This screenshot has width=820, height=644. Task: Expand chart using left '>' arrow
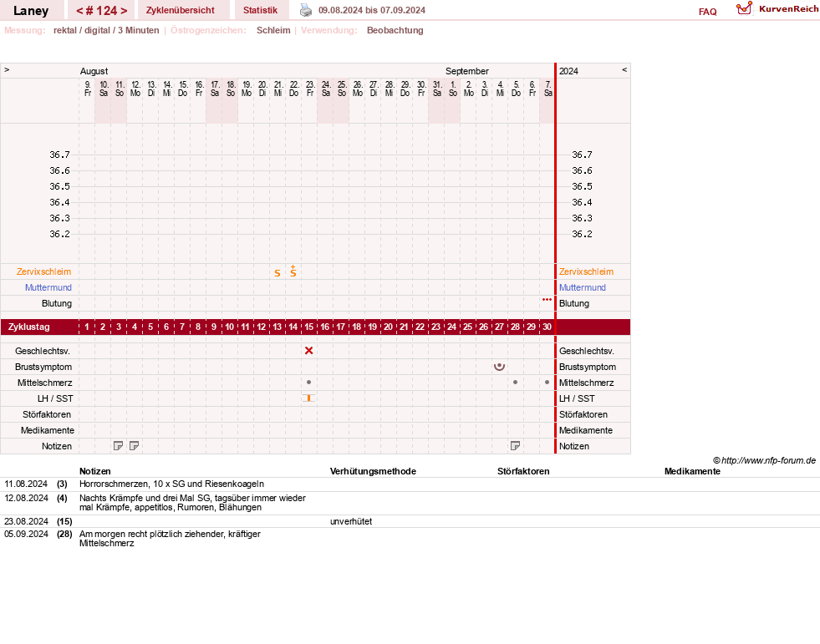[x=7, y=69]
